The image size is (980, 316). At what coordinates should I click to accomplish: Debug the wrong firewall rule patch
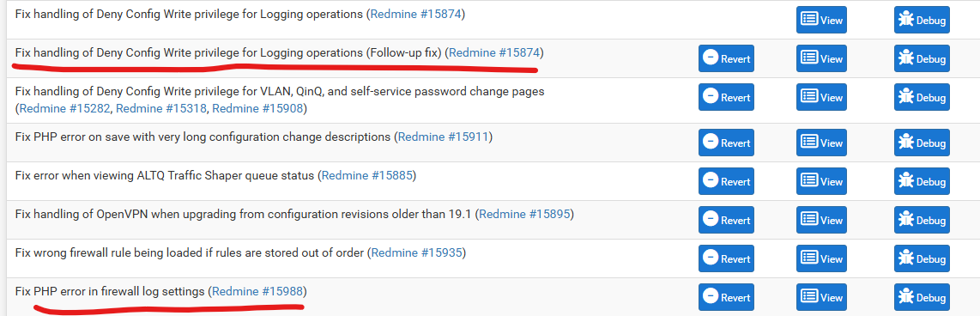click(922, 258)
